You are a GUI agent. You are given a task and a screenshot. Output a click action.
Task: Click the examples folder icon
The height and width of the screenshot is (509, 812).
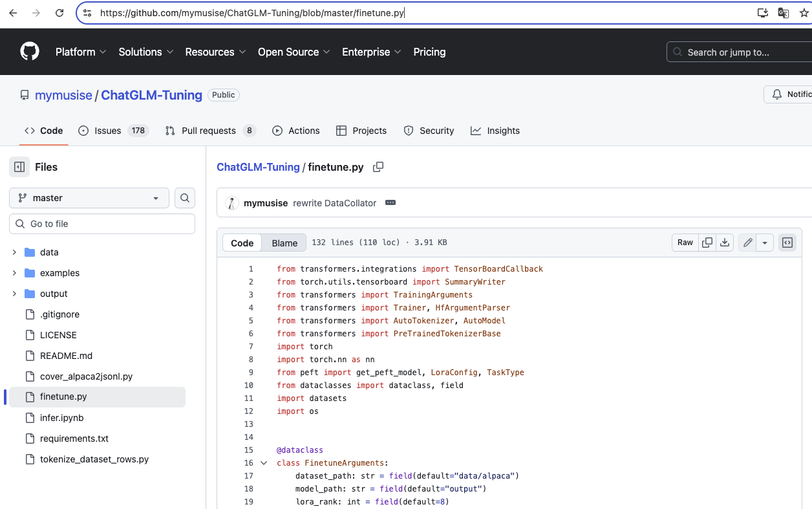(x=30, y=273)
